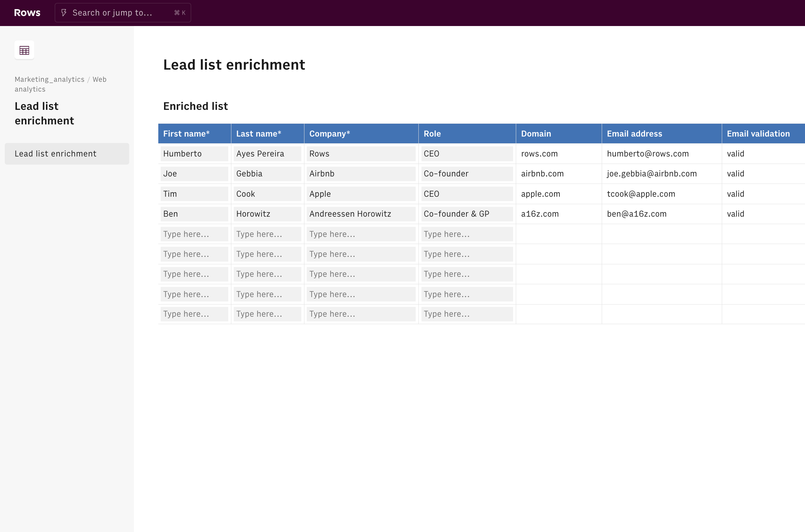Select the Airbnb company cell
The width and height of the screenshot is (805, 532).
(x=361, y=174)
